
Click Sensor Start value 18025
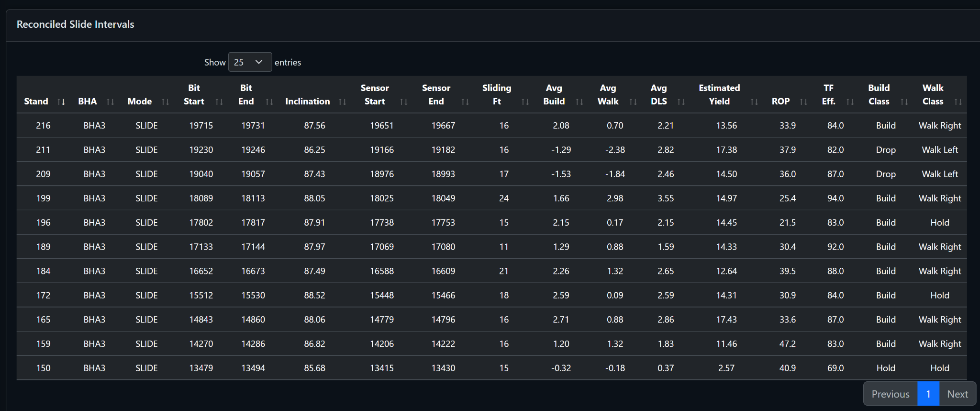[382, 198]
